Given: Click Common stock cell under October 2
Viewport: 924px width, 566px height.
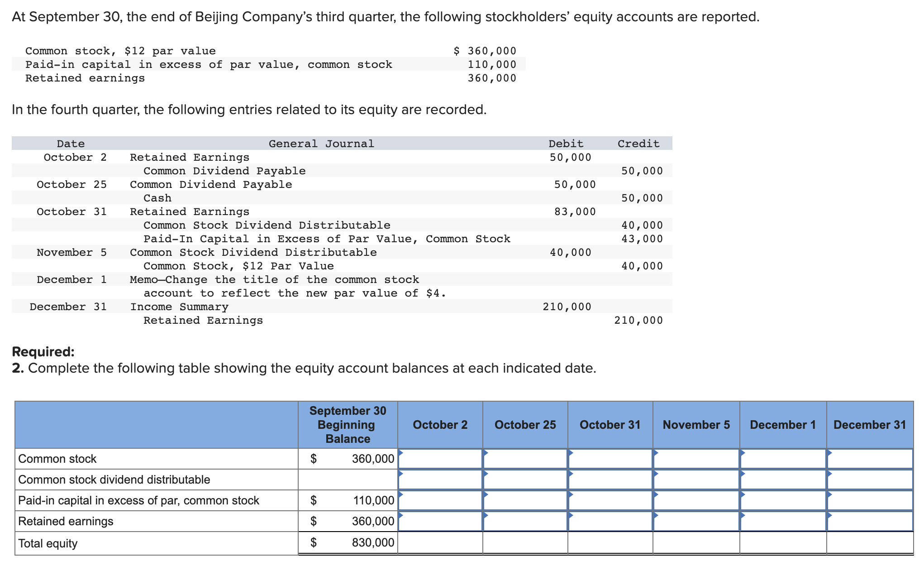Looking at the screenshot, I should 440,459.
